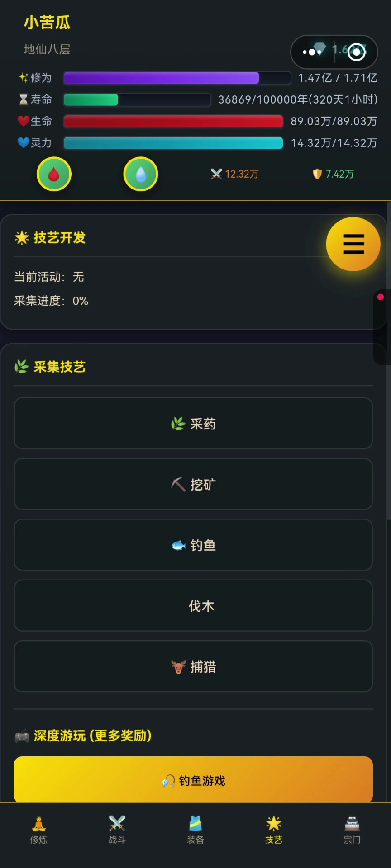Tap the blue water-drop mana potion icon
This screenshot has width=391, height=868.
[x=141, y=174]
